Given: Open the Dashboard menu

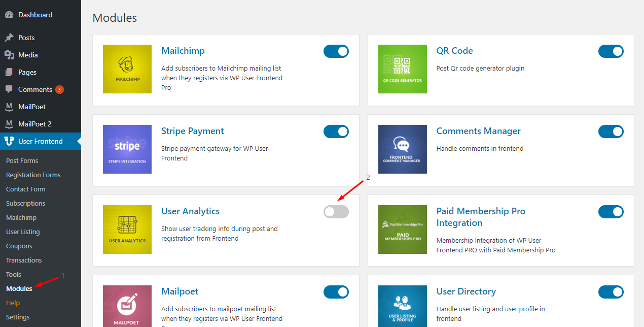Looking at the screenshot, I should pos(41,15).
